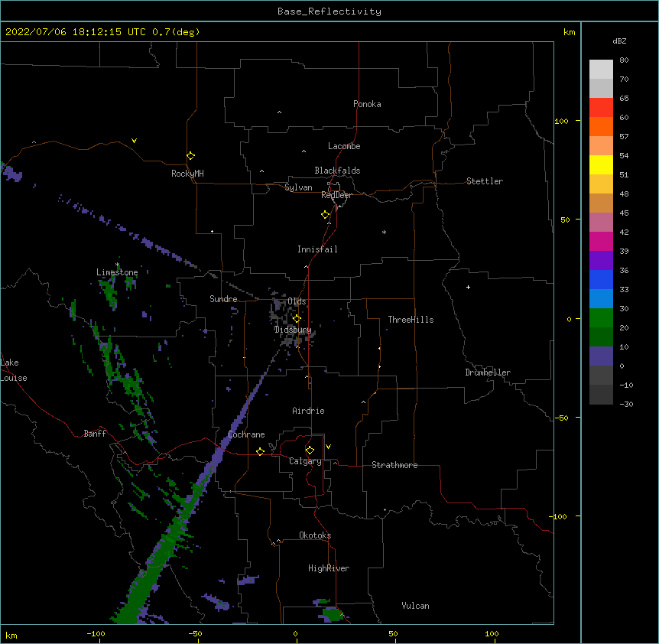Click the km unit label at top right
Image resolution: width=659 pixels, height=644 pixels.
coord(570,32)
